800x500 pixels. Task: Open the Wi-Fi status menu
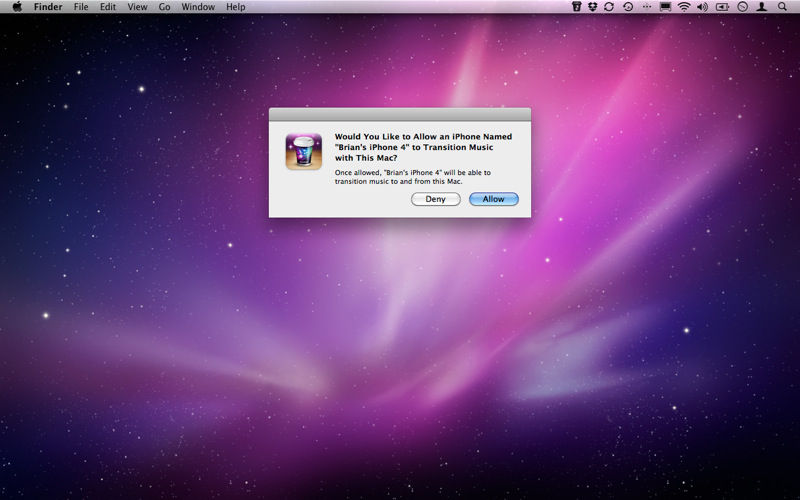[684, 7]
